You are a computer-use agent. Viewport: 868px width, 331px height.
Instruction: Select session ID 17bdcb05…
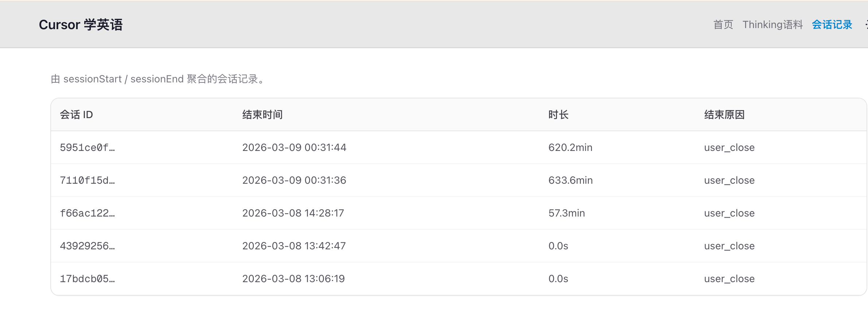(88, 279)
